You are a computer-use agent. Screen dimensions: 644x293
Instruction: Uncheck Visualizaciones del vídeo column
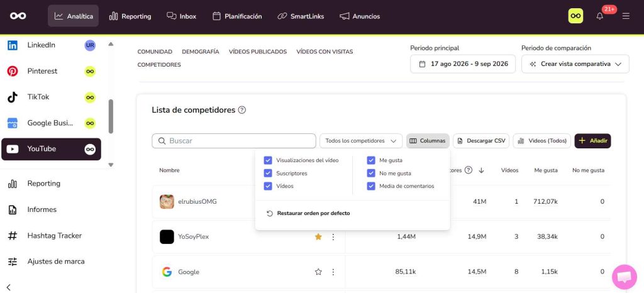[x=268, y=160]
